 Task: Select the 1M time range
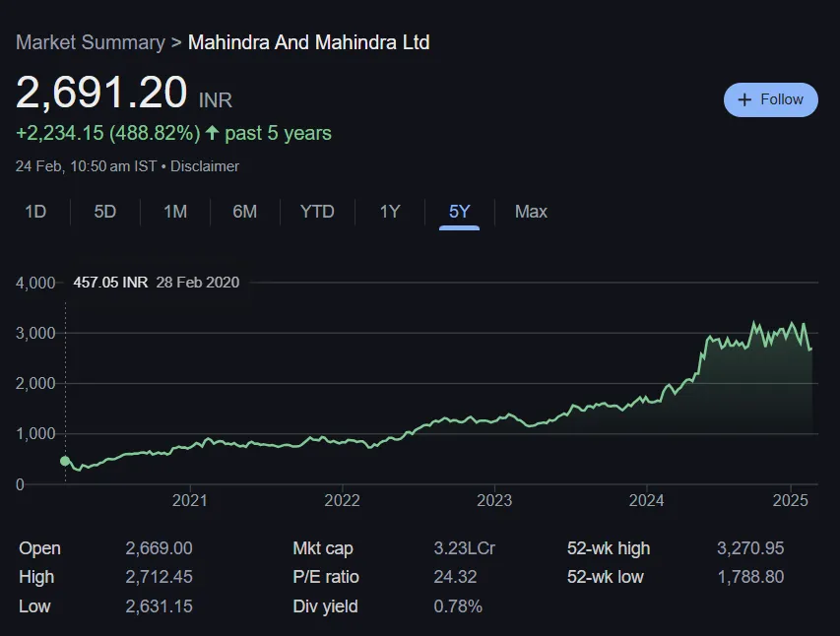[x=175, y=212]
